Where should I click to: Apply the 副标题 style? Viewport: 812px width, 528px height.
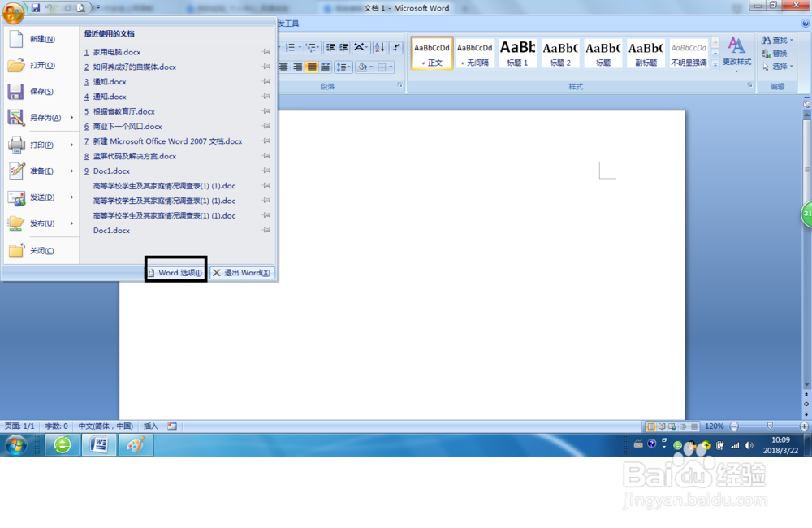click(646, 53)
